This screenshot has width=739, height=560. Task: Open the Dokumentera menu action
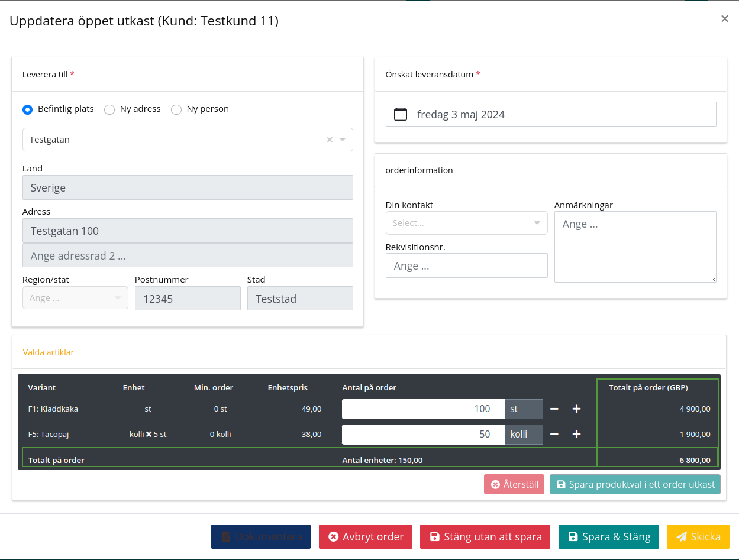pyautogui.click(x=260, y=536)
